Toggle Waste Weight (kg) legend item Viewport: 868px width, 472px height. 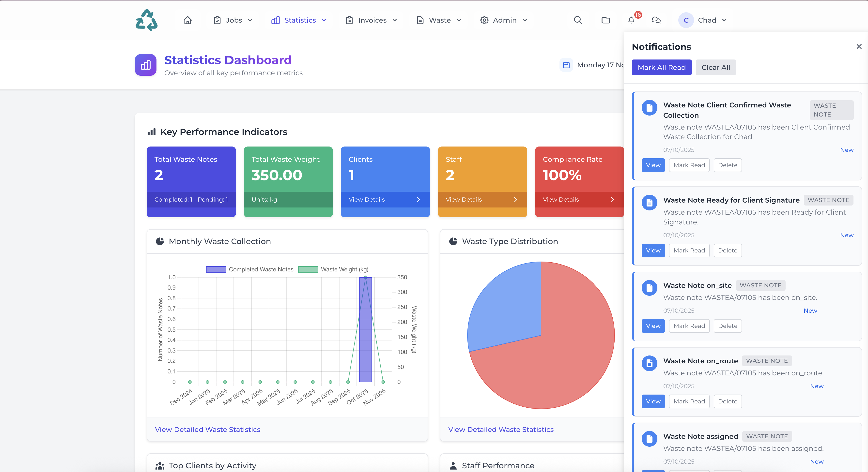(x=333, y=269)
